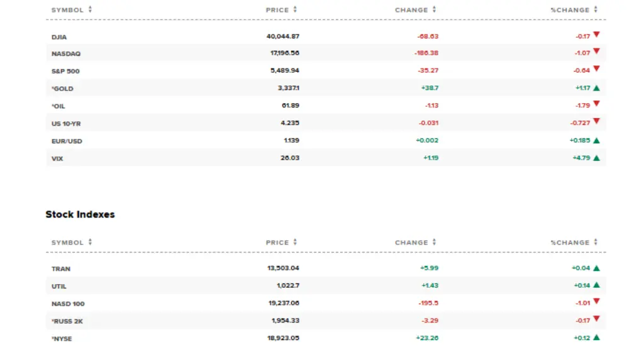The image size is (644, 362).
Task: Click the green up arrow for GOLD
Action: pos(596,88)
